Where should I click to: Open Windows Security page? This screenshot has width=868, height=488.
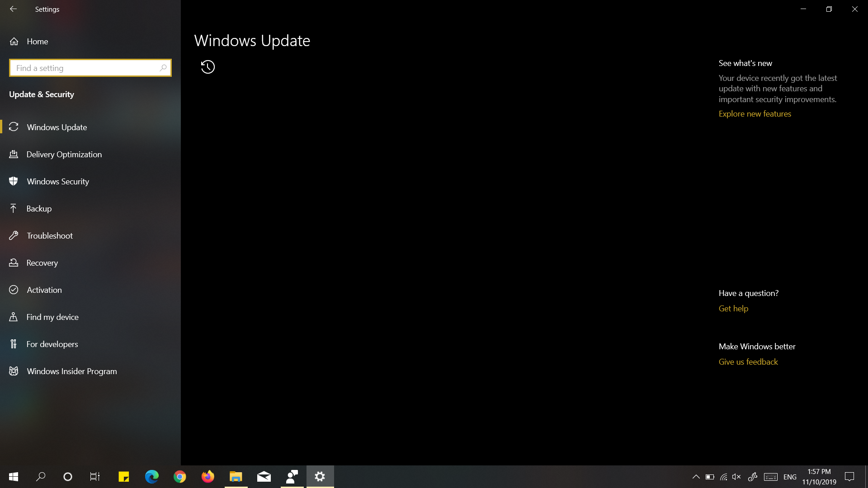click(90, 181)
